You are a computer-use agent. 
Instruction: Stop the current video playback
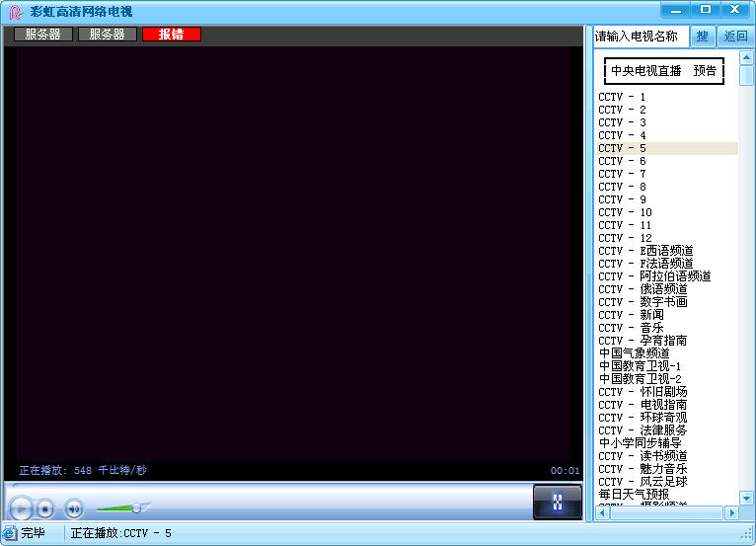[45, 509]
